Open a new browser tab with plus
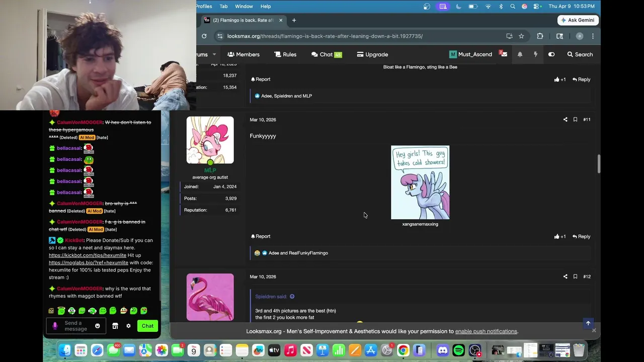The image size is (644, 362). pos(294,20)
